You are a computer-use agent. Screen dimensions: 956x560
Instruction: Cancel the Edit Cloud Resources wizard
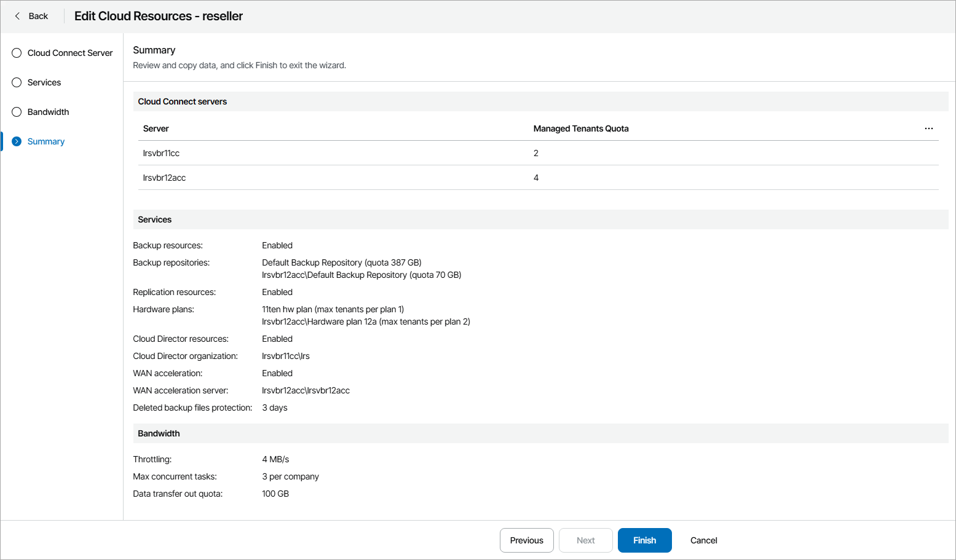click(x=703, y=540)
